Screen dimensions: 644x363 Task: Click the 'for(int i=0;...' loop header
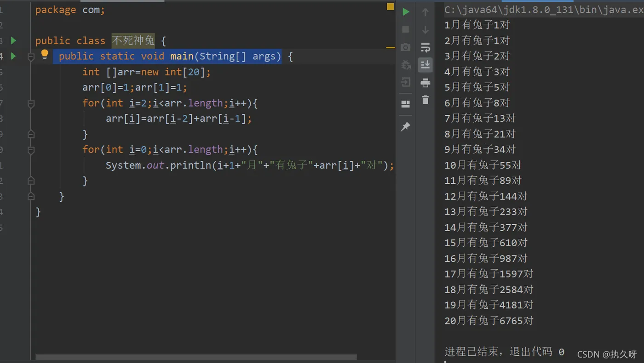coord(170,149)
